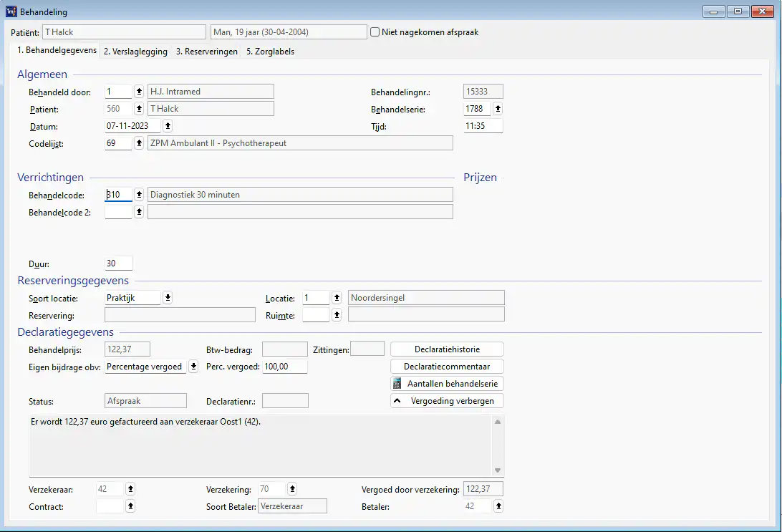Click the Prijzen heading link
Image resolution: width=782 pixels, height=532 pixels.
[480, 178]
